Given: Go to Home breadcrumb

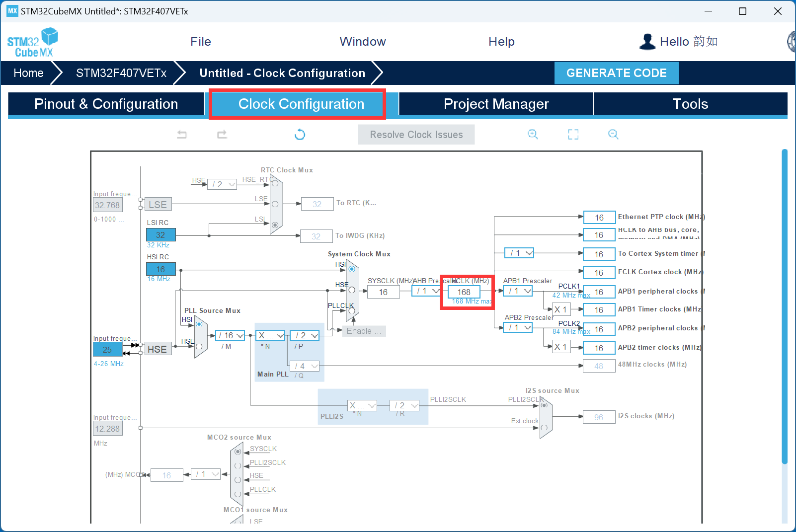Looking at the screenshot, I should [28, 73].
